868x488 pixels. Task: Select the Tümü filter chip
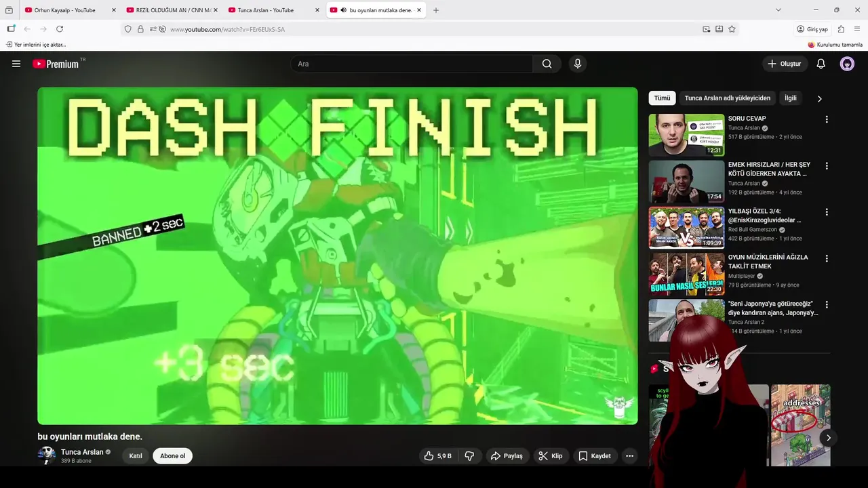[x=662, y=98]
